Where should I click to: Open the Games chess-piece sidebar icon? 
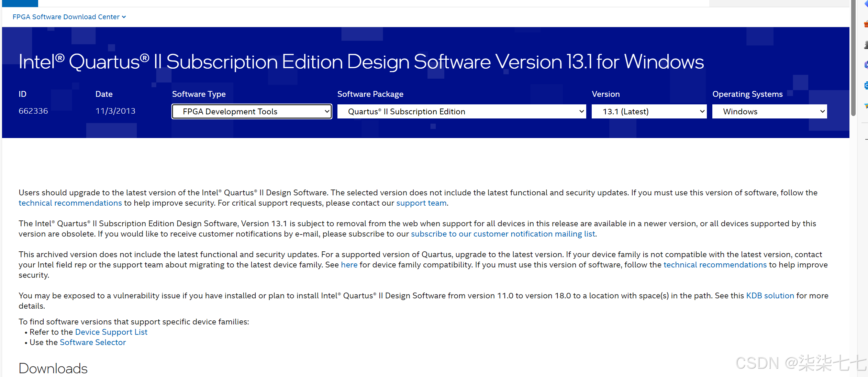866,45
